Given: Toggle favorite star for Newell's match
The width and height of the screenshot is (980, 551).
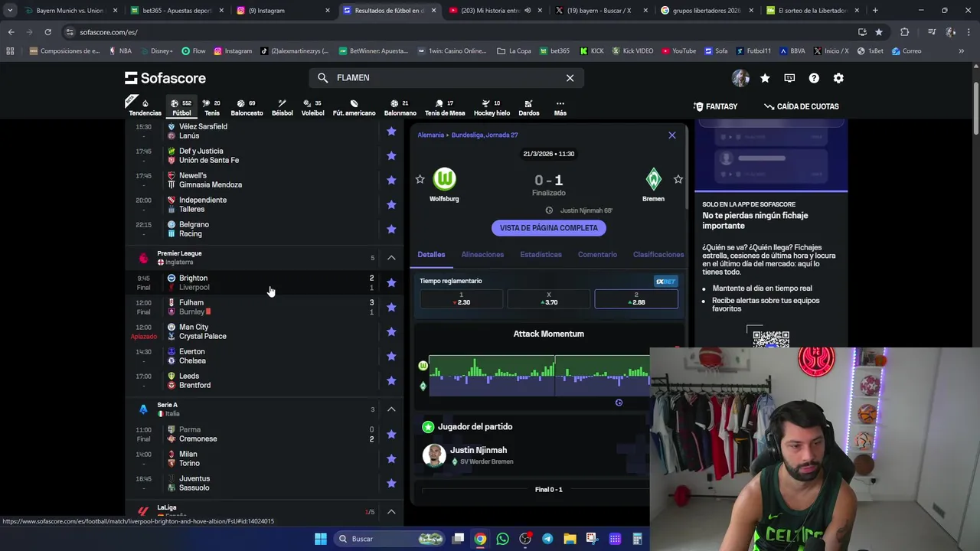Looking at the screenshot, I should (x=391, y=180).
